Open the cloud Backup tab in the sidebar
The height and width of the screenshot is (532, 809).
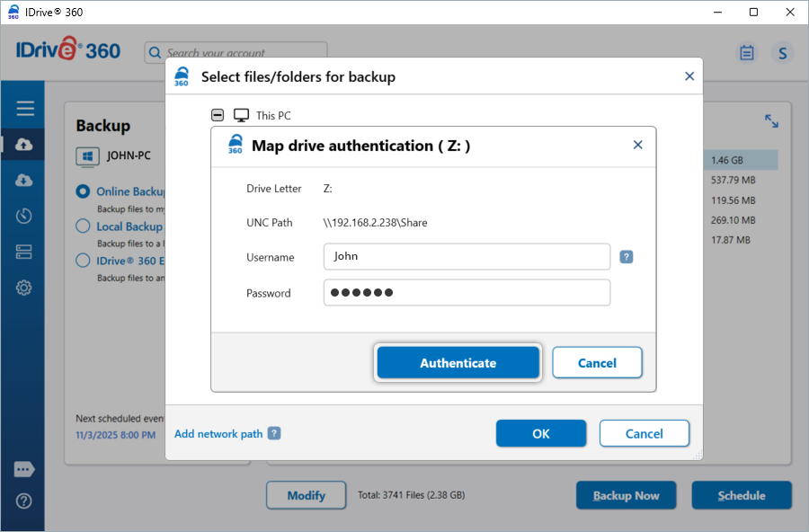pos(24,145)
